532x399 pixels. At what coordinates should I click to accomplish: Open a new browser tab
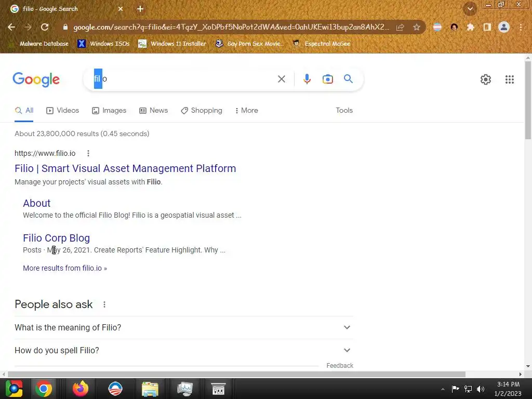(140, 9)
